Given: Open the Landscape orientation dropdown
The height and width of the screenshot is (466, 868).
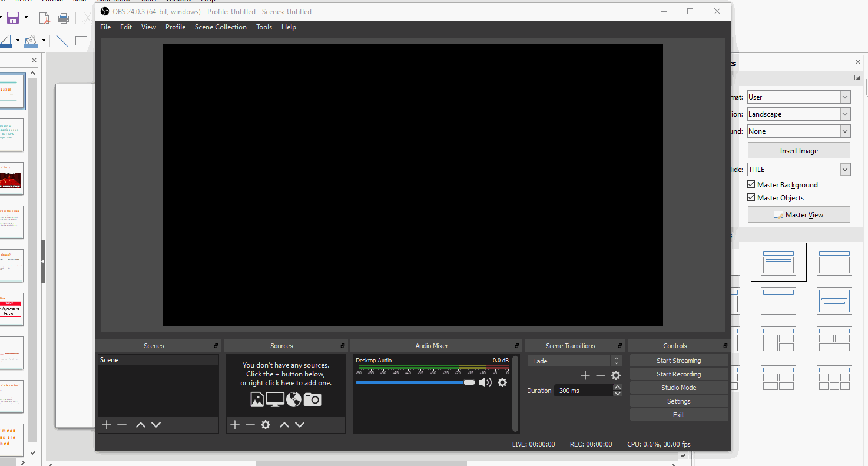Looking at the screenshot, I should 845,114.
